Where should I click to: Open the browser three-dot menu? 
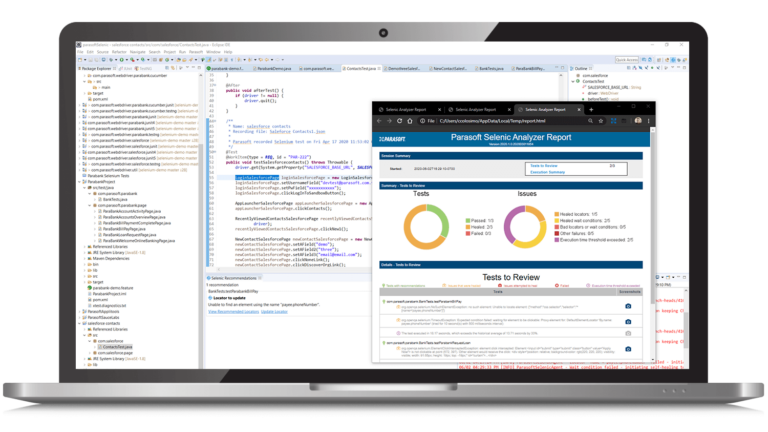648,121
